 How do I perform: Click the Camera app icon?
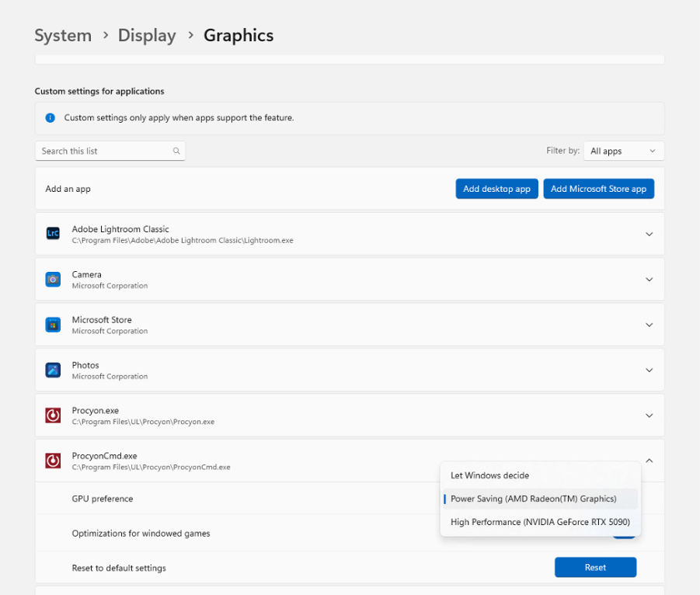[53, 280]
